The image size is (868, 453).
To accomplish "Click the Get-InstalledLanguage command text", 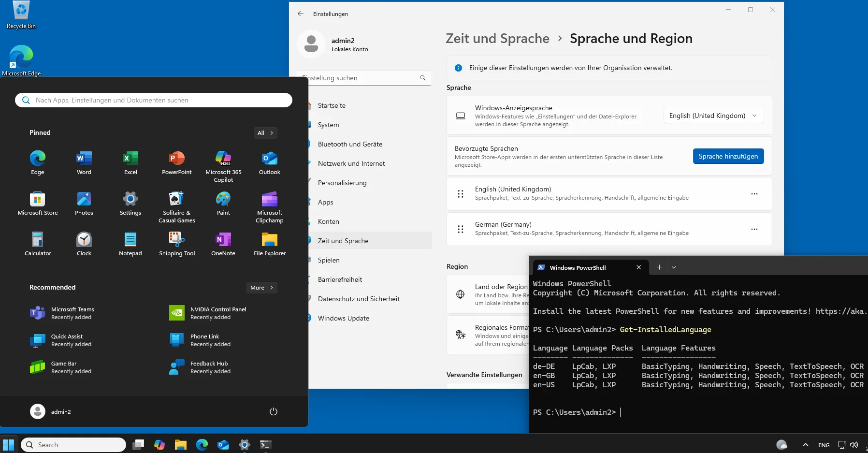I will (665, 330).
